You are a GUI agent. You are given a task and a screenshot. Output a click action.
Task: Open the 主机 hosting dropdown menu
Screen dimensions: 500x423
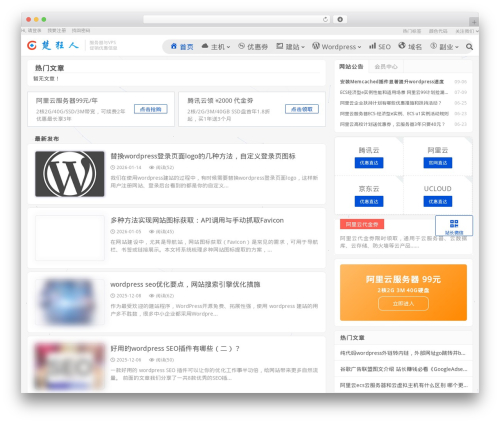pyautogui.click(x=216, y=47)
